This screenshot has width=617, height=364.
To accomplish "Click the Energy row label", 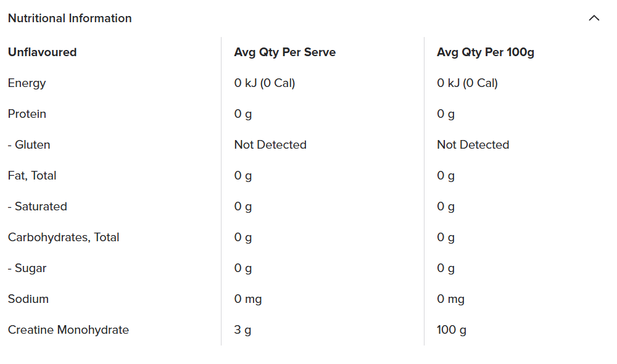I will (27, 83).
